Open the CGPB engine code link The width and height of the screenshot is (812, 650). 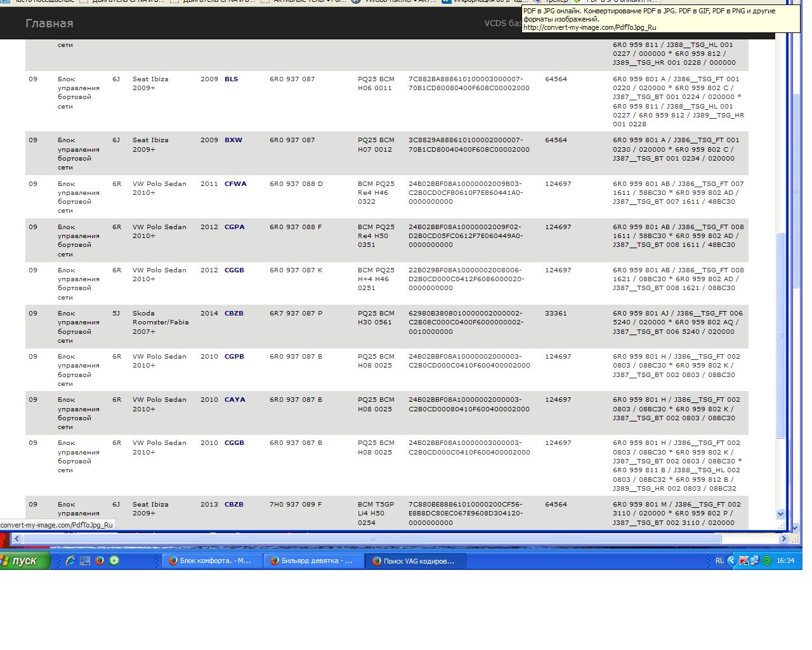pos(234,357)
